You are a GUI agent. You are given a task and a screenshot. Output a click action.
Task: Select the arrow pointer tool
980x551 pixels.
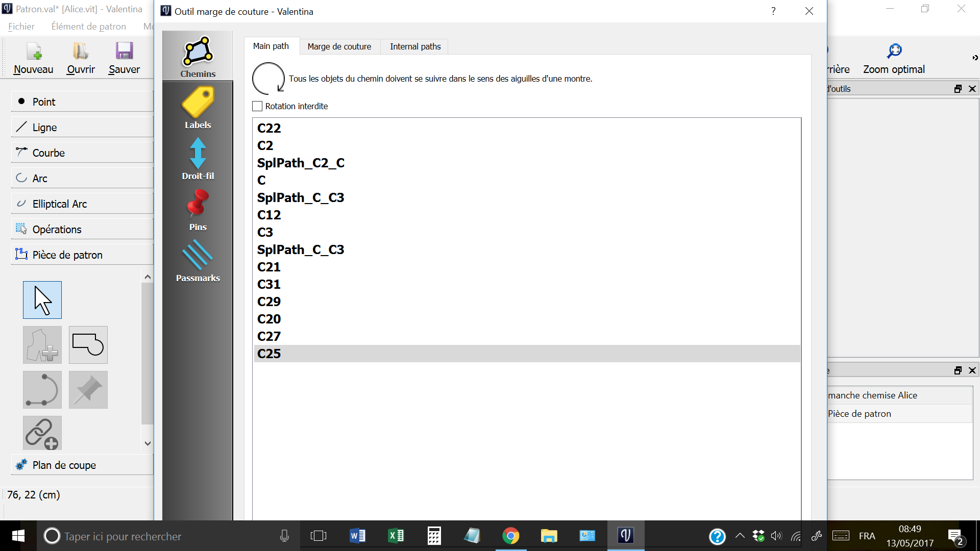pyautogui.click(x=42, y=300)
